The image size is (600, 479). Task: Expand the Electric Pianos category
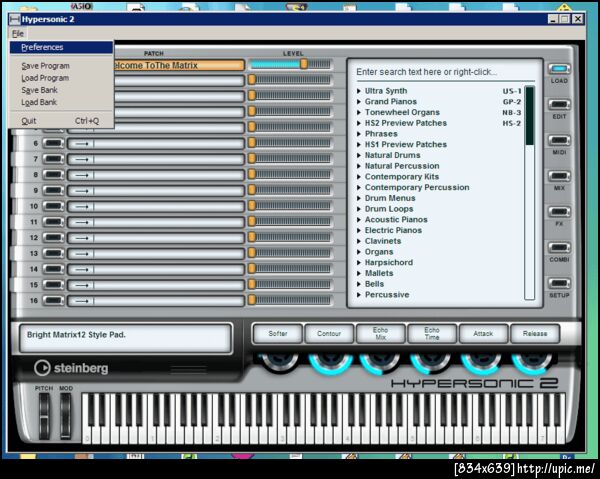coord(359,230)
